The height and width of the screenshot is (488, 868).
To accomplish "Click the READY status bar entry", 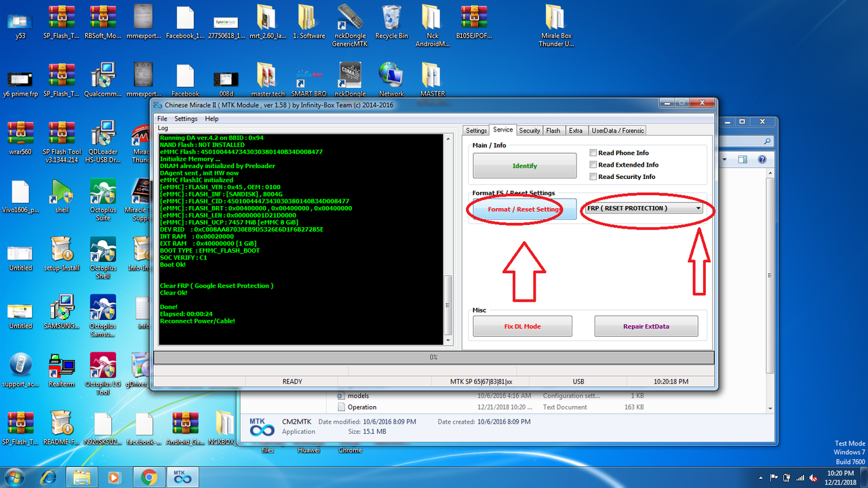I will click(x=292, y=382).
